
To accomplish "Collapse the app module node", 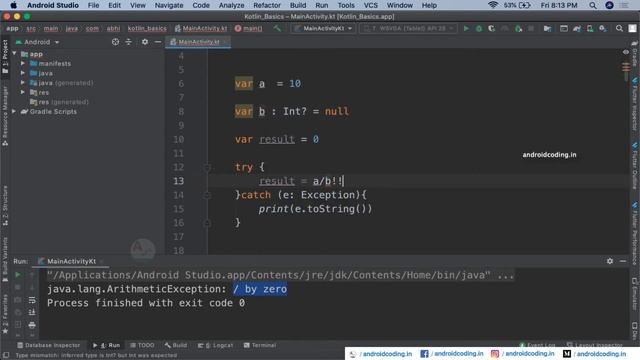I will (14, 53).
